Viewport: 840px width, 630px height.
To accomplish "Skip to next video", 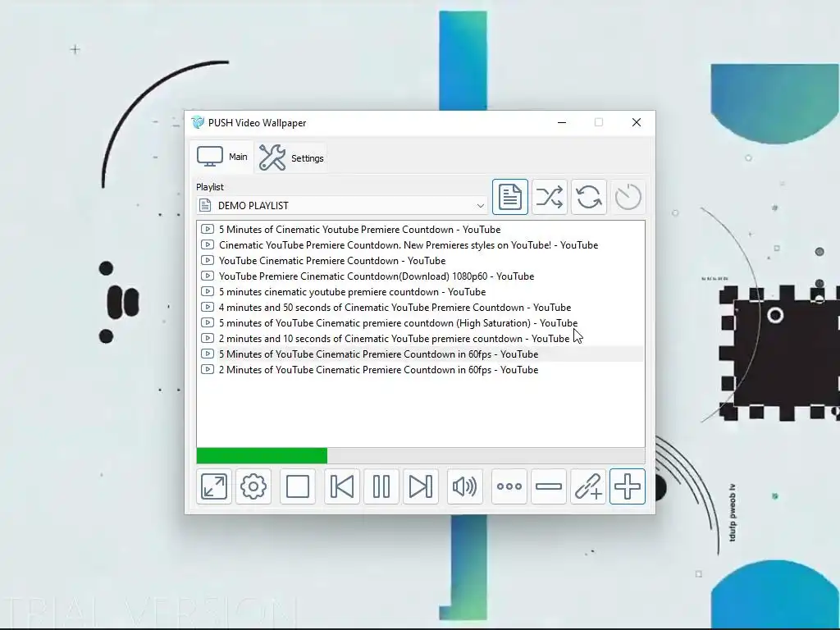I will coord(421,486).
